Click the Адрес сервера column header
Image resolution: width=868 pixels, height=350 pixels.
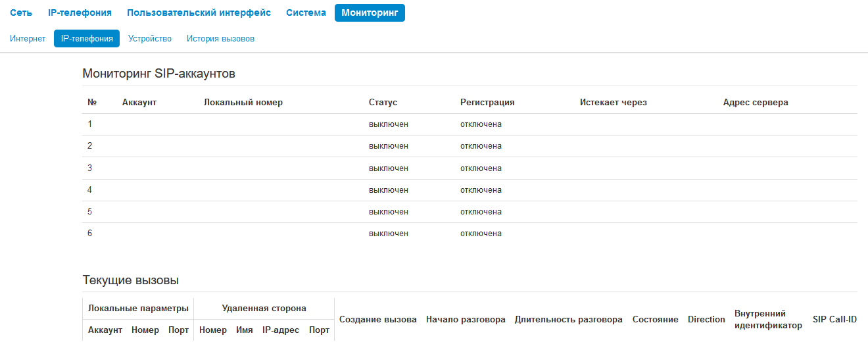[x=756, y=103]
